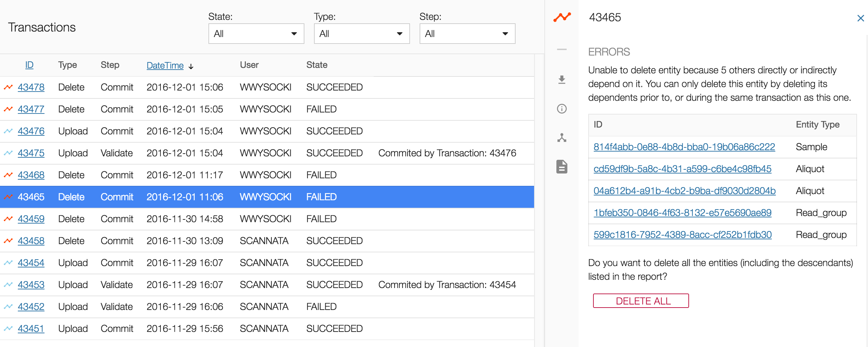The image size is (868, 347).
Task: Click the orange activity icon beside 43465 title
Action: pyautogui.click(x=562, y=17)
